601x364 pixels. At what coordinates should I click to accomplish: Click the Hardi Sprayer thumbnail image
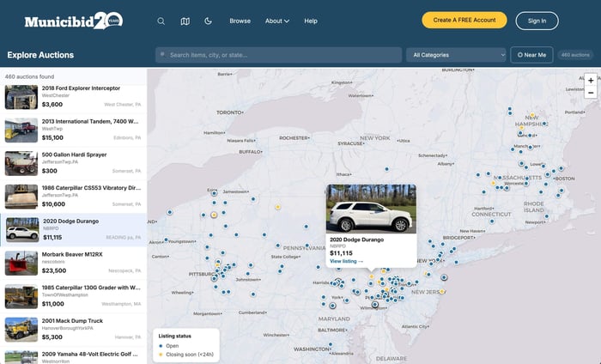(x=21, y=164)
